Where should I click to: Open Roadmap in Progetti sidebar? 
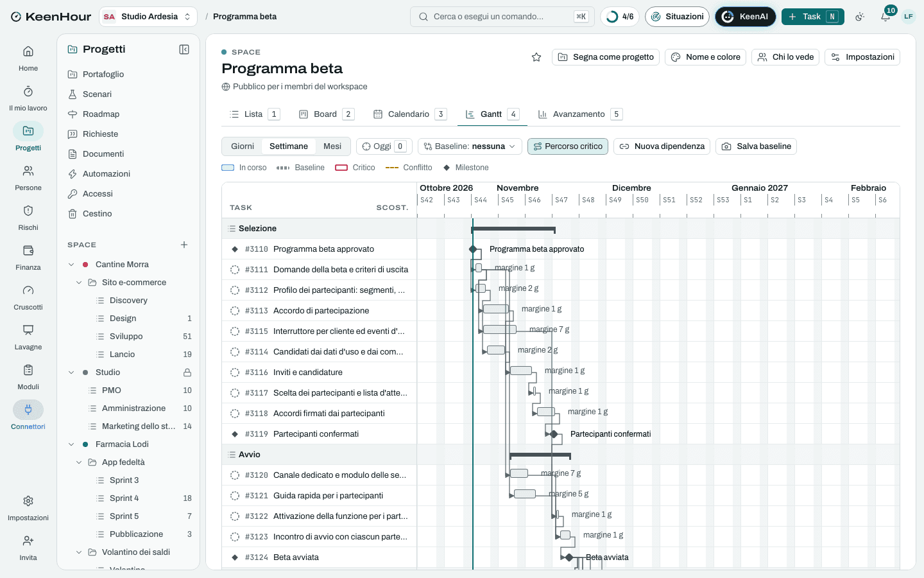point(128,114)
